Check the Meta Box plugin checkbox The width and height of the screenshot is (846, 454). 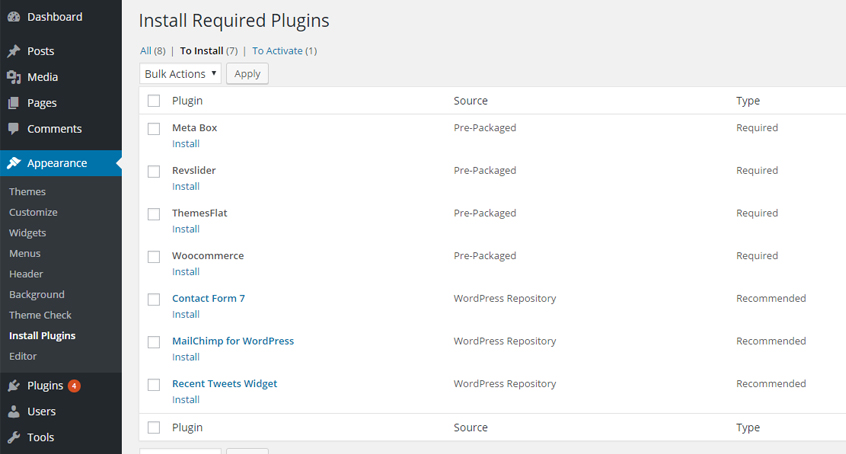click(x=154, y=129)
